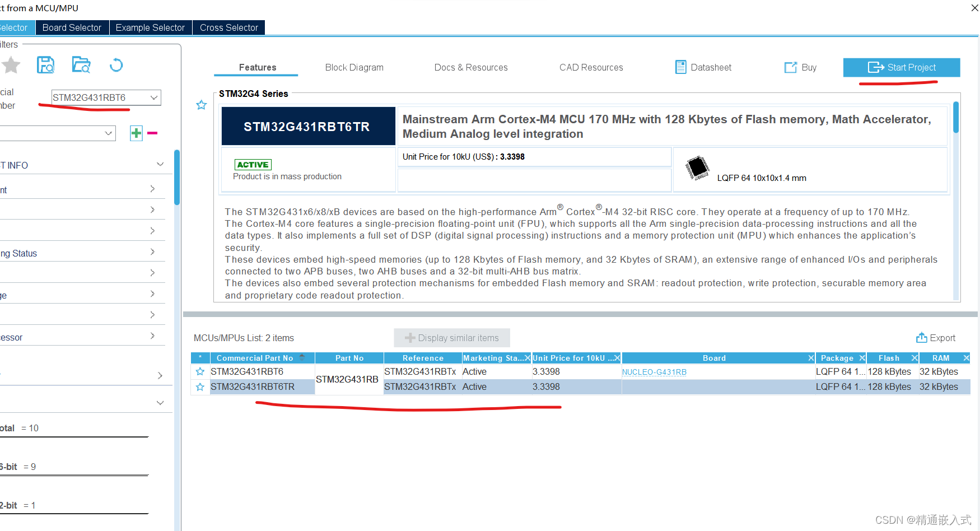The height and width of the screenshot is (531, 980).
Task: Expand the Status filter section
Action: pyautogui.click(x=152, y=252)
